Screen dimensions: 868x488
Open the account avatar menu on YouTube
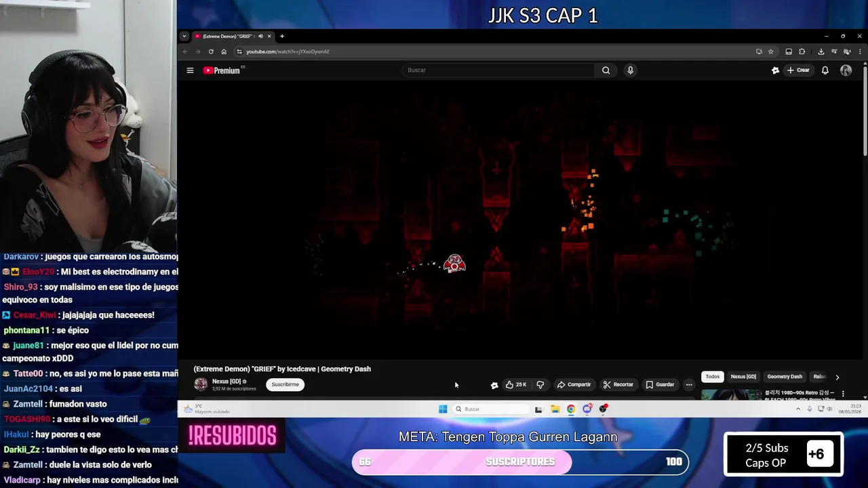(x=846, y=70)
